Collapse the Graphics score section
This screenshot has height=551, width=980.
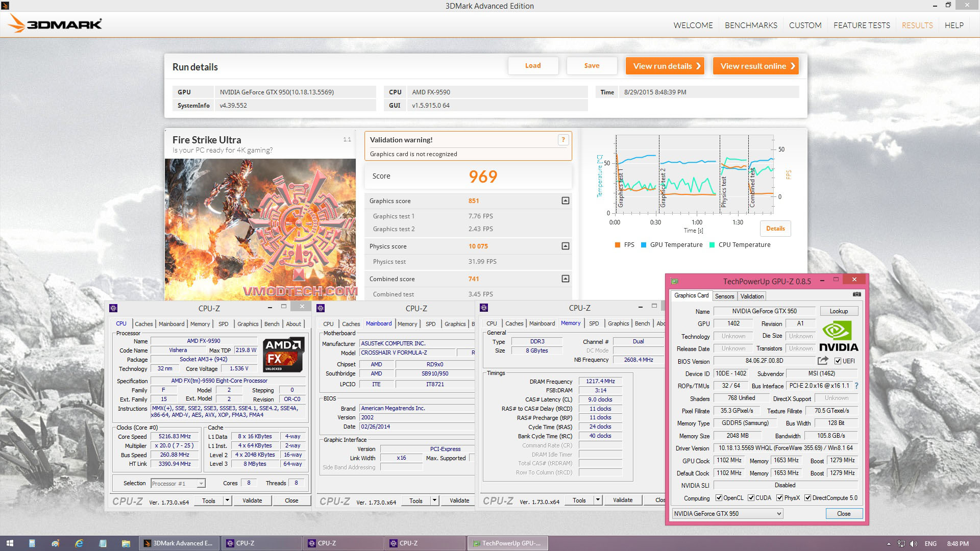(x=565, y=201)
